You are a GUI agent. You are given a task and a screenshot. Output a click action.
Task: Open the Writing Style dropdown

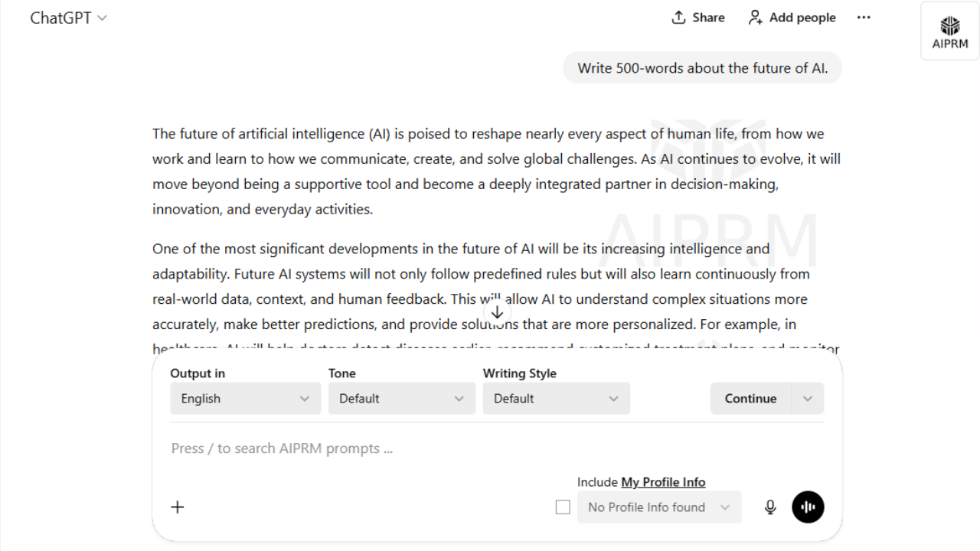pyautogui.click(x=557, y=399)
